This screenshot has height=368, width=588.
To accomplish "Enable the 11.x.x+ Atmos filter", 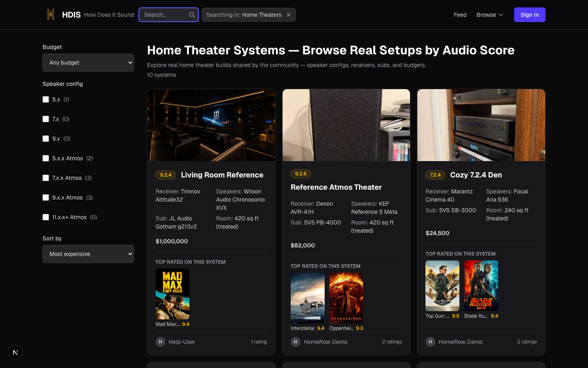I will point(46,217).
